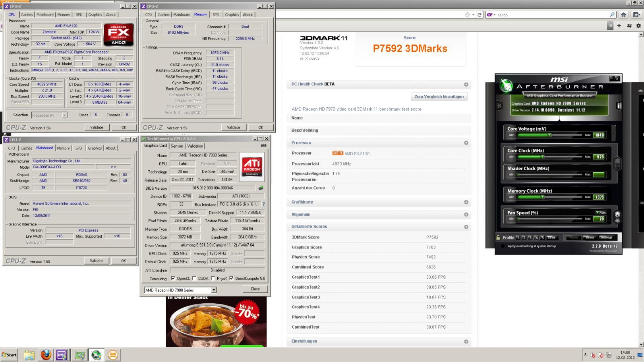Toggle the Auto fan speed button in Afterburner
644x362 pixels.
point(600,213)
